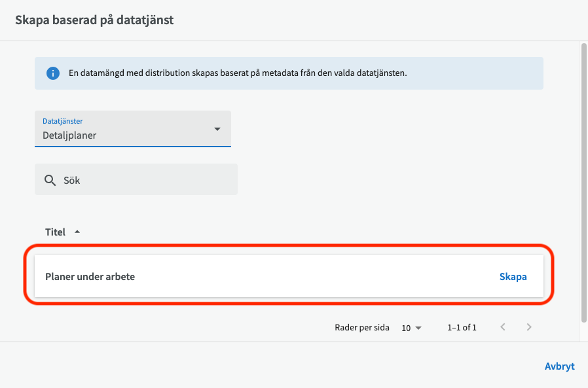The image size is (588, 388).
Task: Click the vertical scrollbar on the right
Action: [583, 183]
